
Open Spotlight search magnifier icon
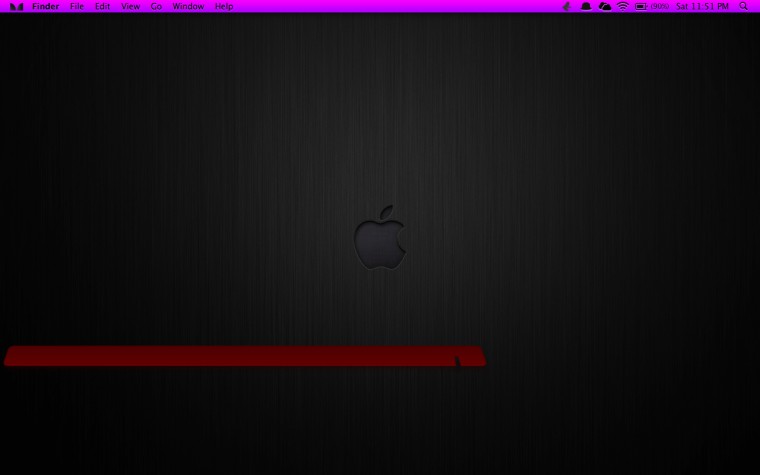(743, 6)
